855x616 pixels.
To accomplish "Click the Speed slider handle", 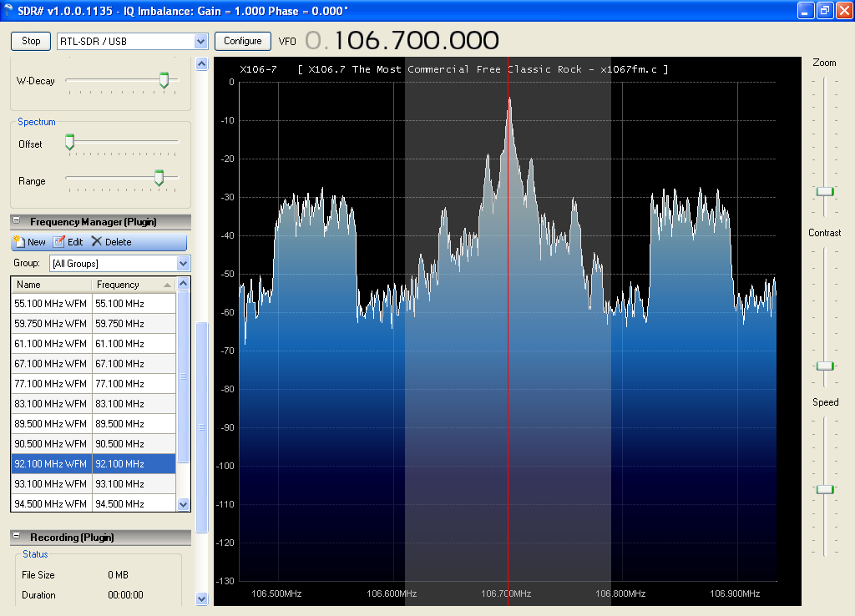I will coord(825,489).
